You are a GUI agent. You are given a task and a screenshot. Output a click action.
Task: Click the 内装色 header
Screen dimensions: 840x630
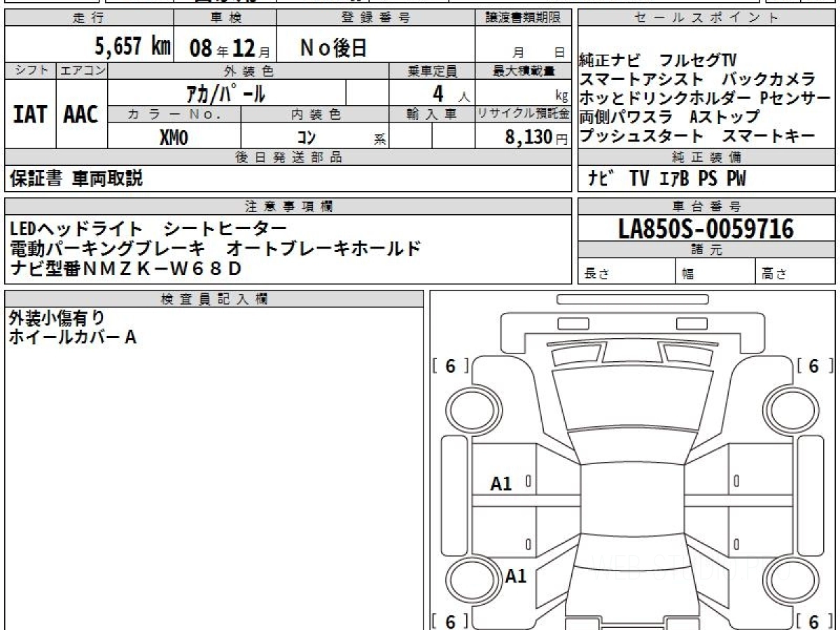pos(315,114)
